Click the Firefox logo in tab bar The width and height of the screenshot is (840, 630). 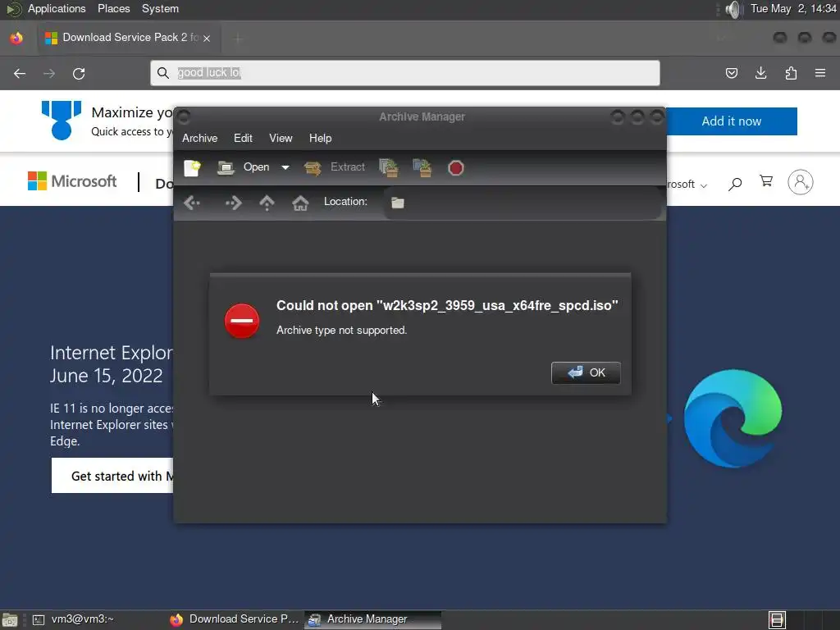(x=16, y=38)
